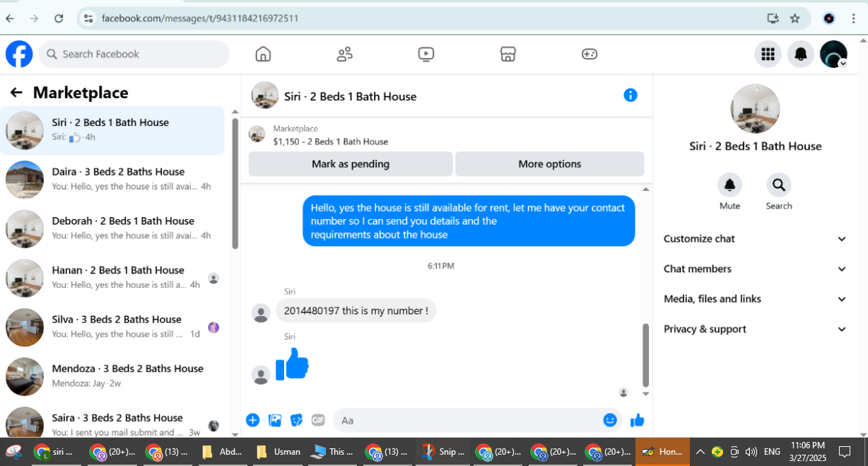Click More options button
The image size is (868, 466).
pyautogui.click(x=549, y=164)
